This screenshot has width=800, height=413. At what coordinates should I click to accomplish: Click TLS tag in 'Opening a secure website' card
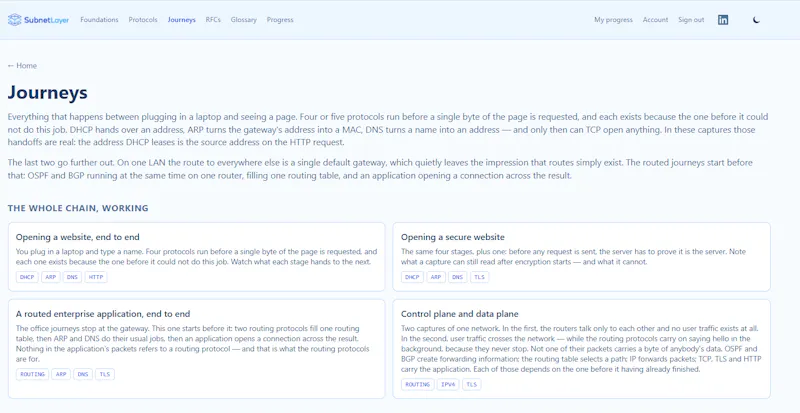tap(480, 277)
